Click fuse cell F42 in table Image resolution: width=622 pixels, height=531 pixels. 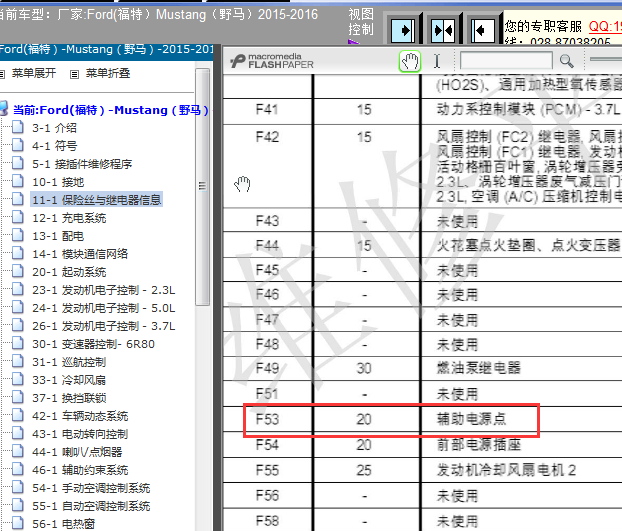(267, 137)
